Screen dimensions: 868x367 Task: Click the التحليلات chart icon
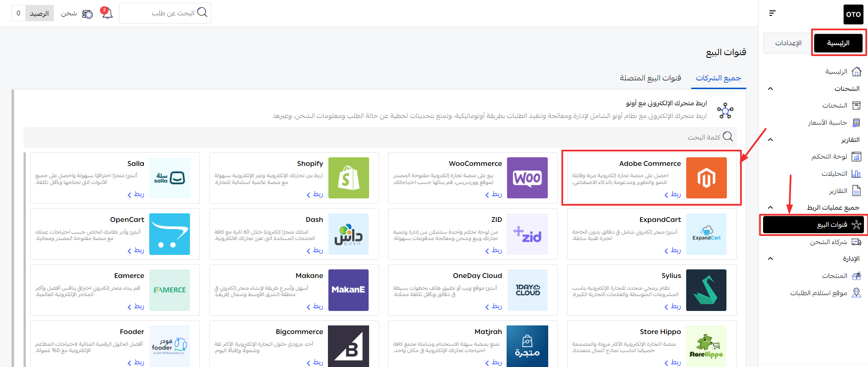pyautogui.click(x=856, y=174)
